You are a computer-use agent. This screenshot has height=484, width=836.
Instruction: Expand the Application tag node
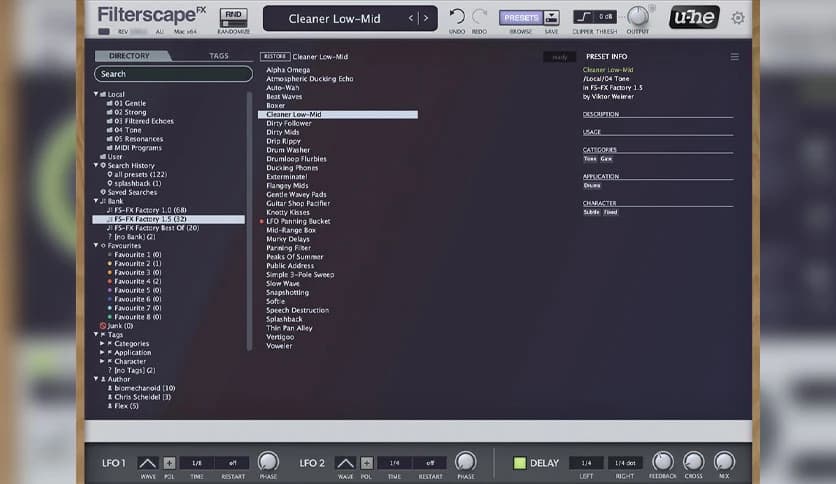pos(102,352)
